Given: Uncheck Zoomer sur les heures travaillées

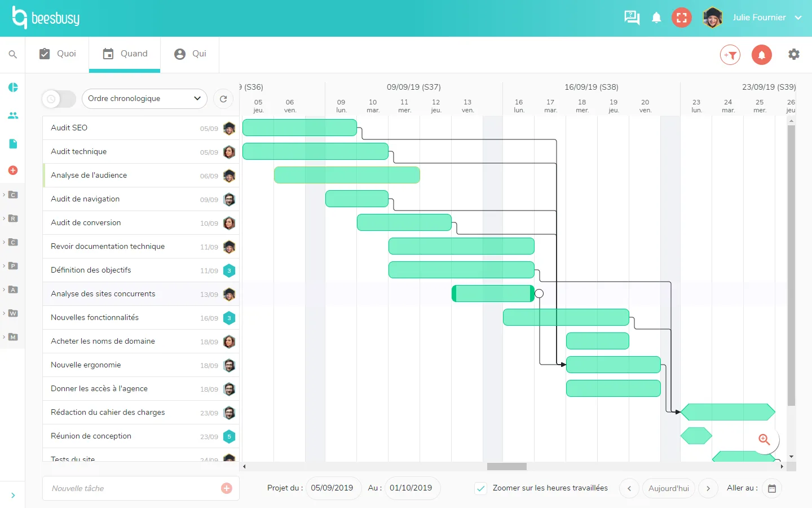Looking at the screenshot, I should pos(481,489).
